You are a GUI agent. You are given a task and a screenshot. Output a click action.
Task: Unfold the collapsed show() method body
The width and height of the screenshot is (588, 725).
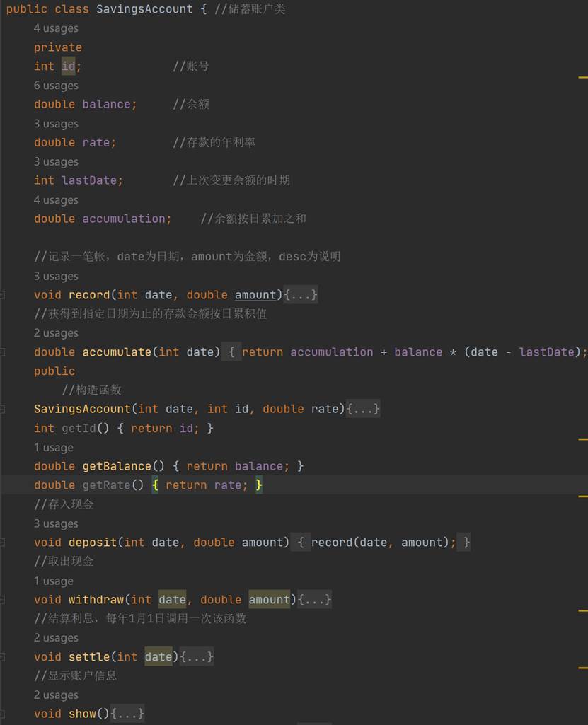pyautogui.click(x=127, y=714)
